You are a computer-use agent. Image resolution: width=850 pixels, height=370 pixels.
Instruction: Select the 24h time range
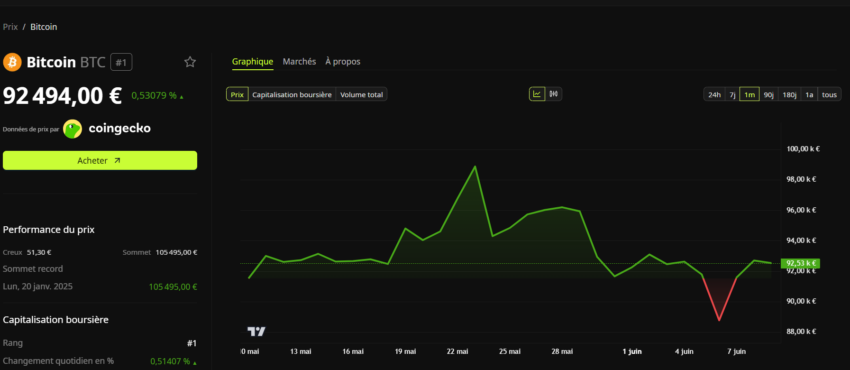714,95
